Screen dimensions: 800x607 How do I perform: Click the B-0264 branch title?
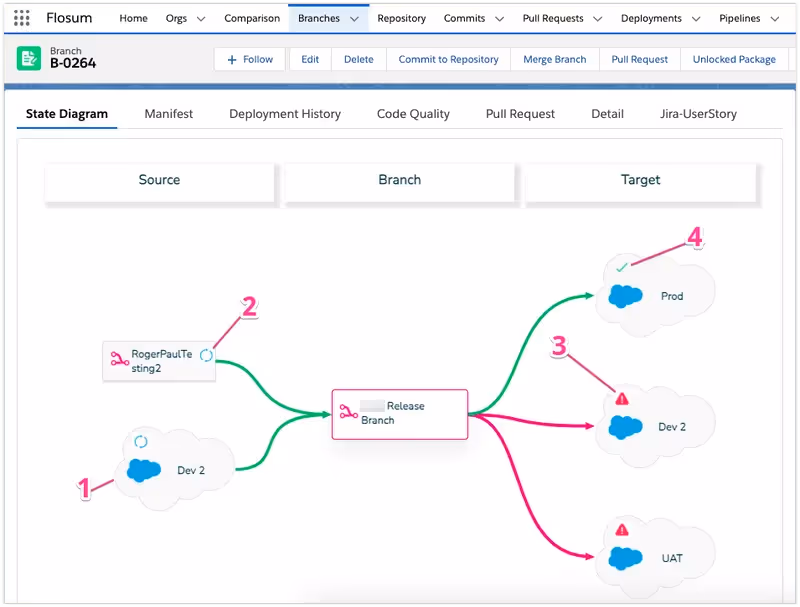(73, 63)
